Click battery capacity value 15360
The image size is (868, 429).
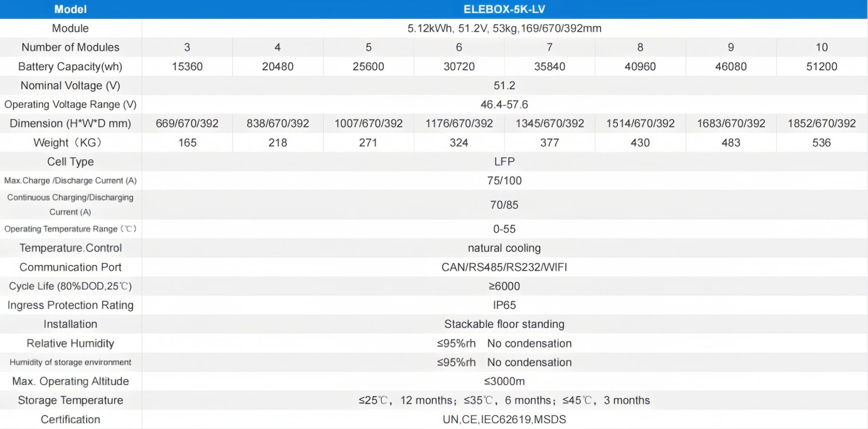[x=187, y=67]
